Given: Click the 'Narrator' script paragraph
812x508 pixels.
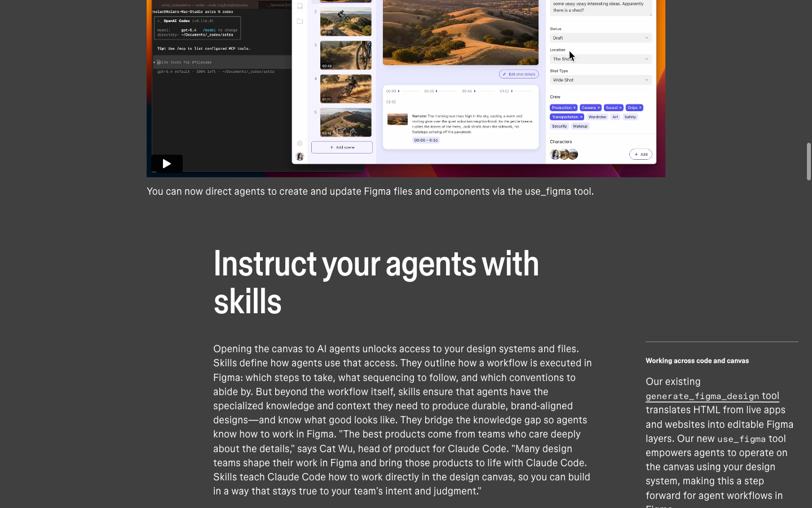Looking at the screenshot, I should tap(473, 124).
